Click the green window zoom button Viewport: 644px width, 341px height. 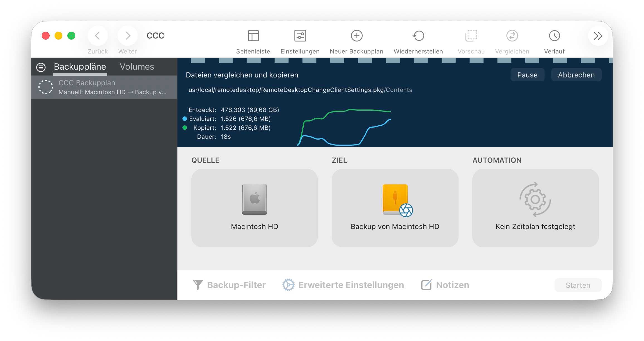coord(71,36)
